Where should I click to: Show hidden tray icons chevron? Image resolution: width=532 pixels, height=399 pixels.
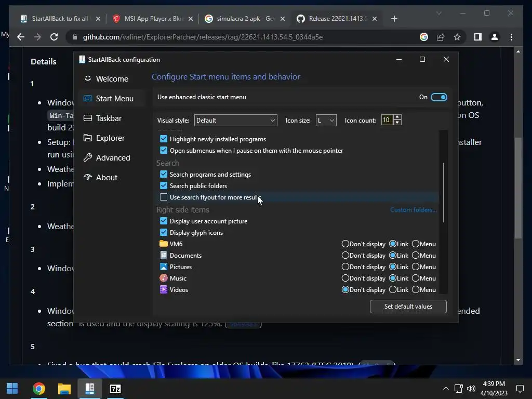[x=446, y=389]
